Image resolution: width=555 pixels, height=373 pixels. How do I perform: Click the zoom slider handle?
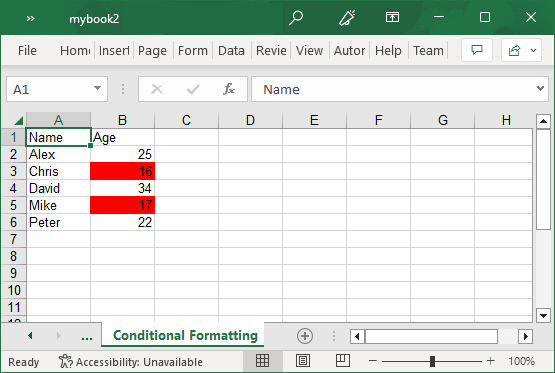[x=432, y=361]
